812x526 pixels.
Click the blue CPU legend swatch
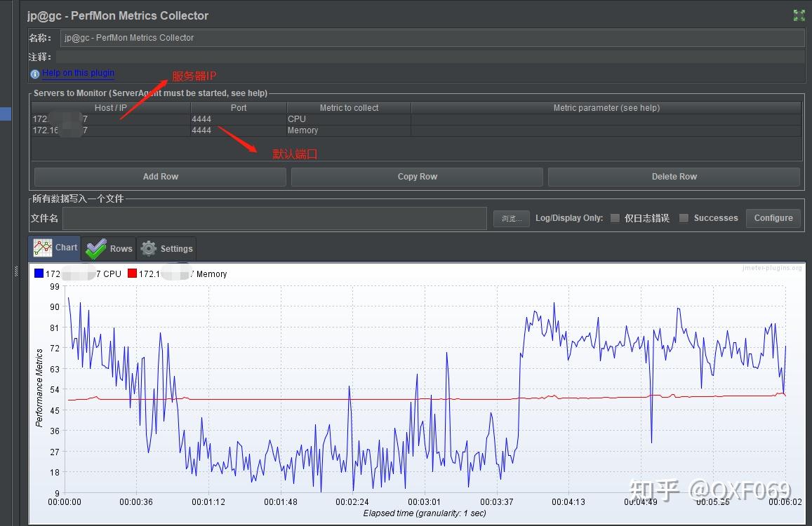(x=39, y=273)
